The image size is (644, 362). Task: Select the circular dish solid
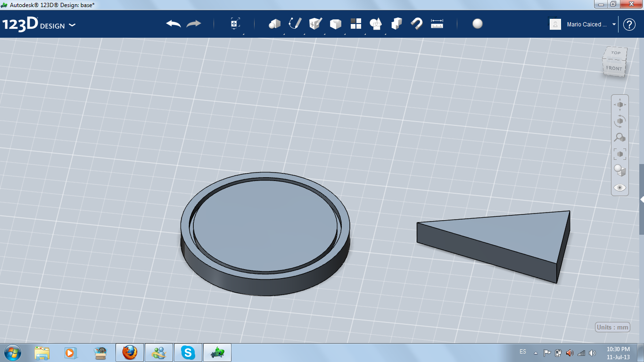pos(265,234)
